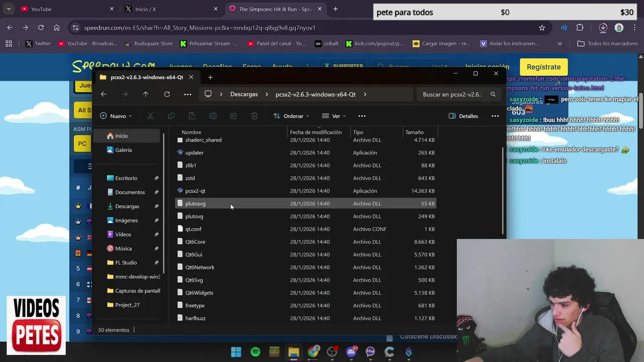The width and height of the screenshot is (644, 362).
Task: Open Chrome tab search dropdown
Action: (x=9, y=9)
